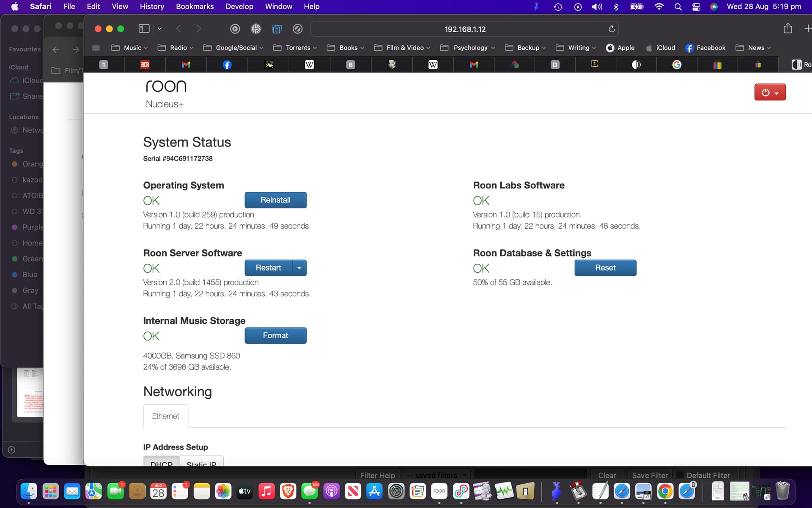Click the volume menu bar icon
The height and width of the screenshot is (508, 812).
[x=597, y=6]
